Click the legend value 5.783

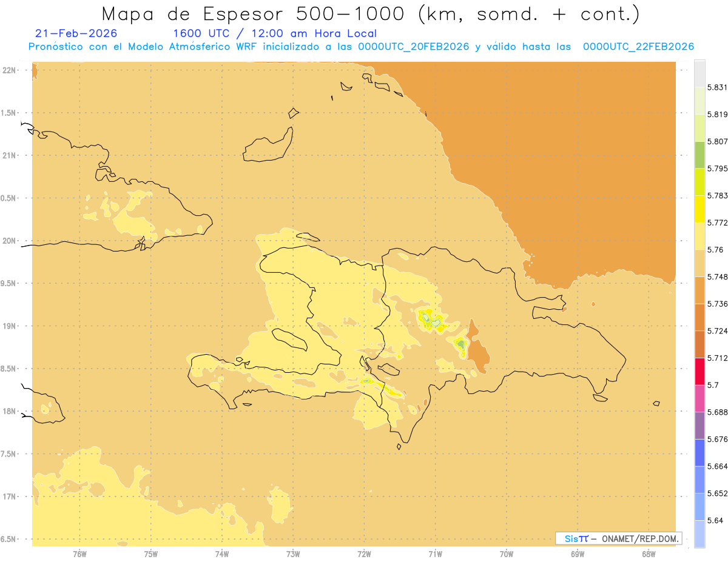717,195
